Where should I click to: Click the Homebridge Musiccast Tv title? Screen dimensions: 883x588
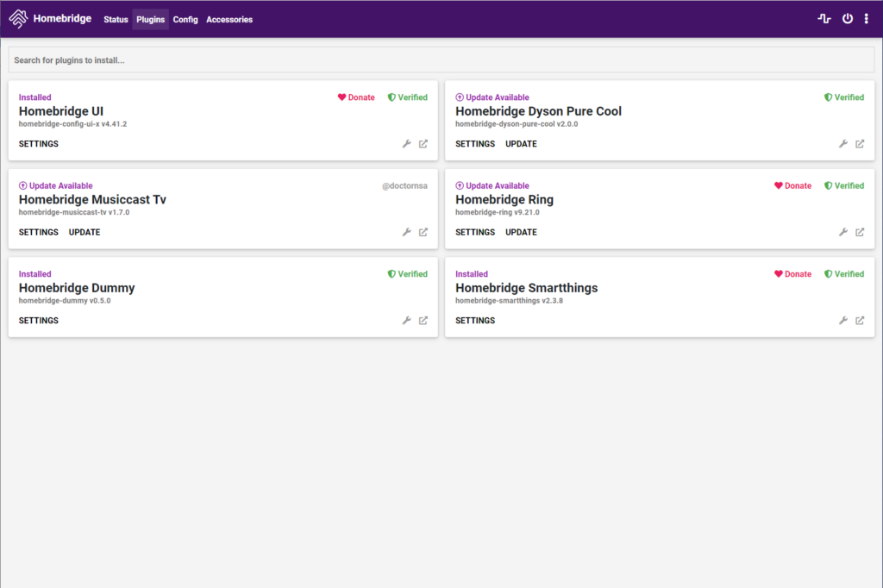pos(92,200)
